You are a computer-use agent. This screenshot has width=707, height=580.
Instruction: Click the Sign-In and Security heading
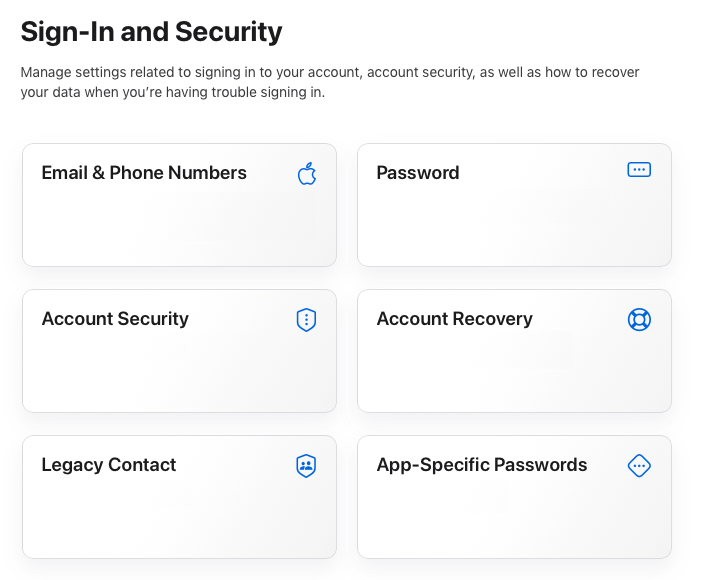[152, 32]
